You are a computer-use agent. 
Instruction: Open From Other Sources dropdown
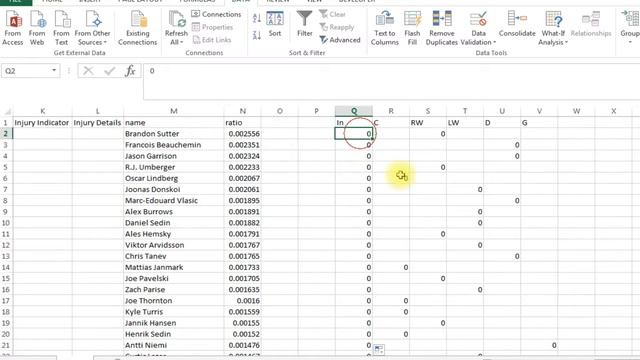click(x=92, y=28)
